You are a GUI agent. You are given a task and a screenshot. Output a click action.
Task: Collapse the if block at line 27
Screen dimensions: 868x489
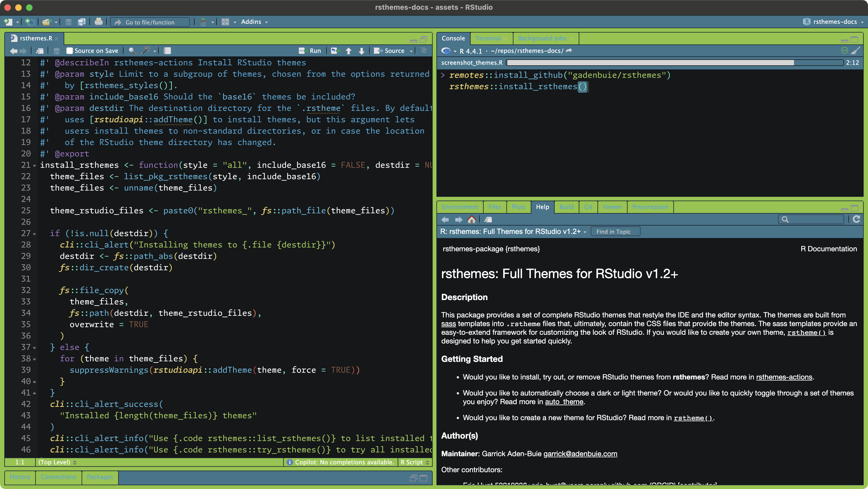coord(34,234)
